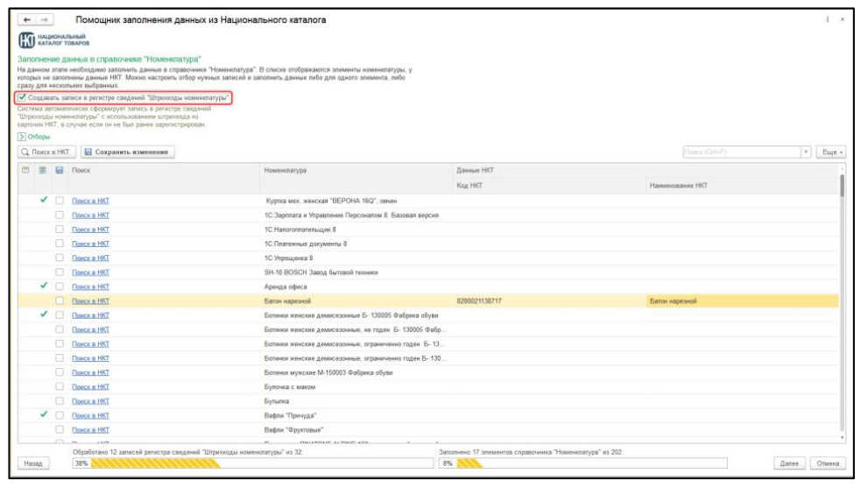Click the clear search X icon
The image size is (868, 488).
click(806, 152)
